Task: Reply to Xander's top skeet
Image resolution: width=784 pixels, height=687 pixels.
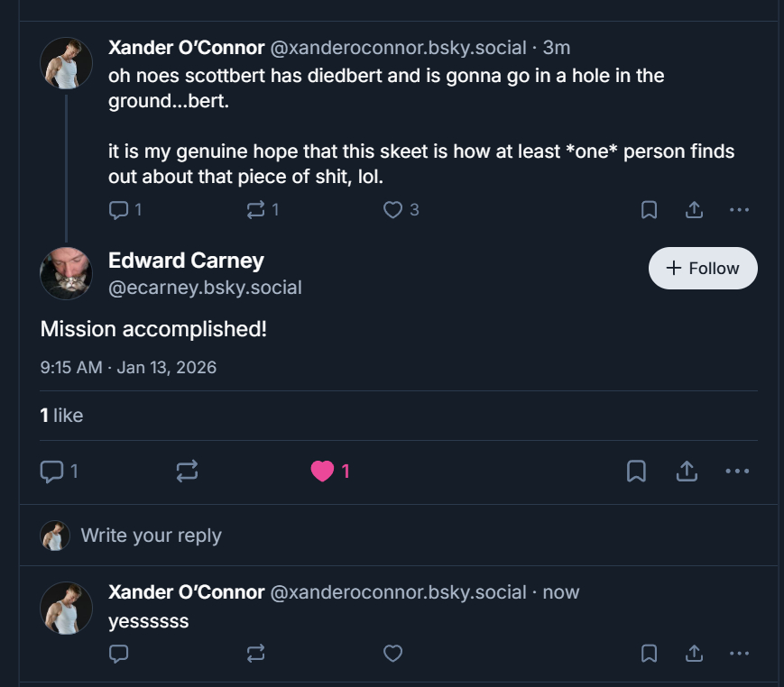Action: [x=119, y=210]
